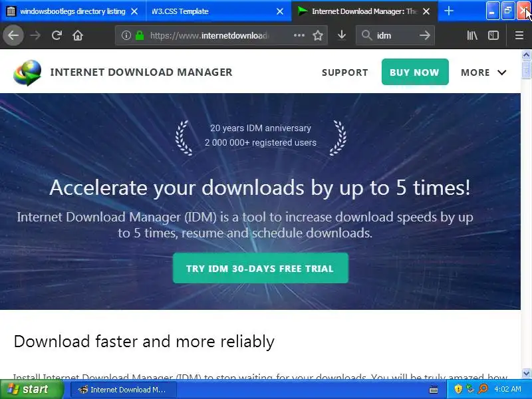The width and height of the screenshot is (532, 399).
Task: Open the Firefox hamburger menu
Action: 519,35
